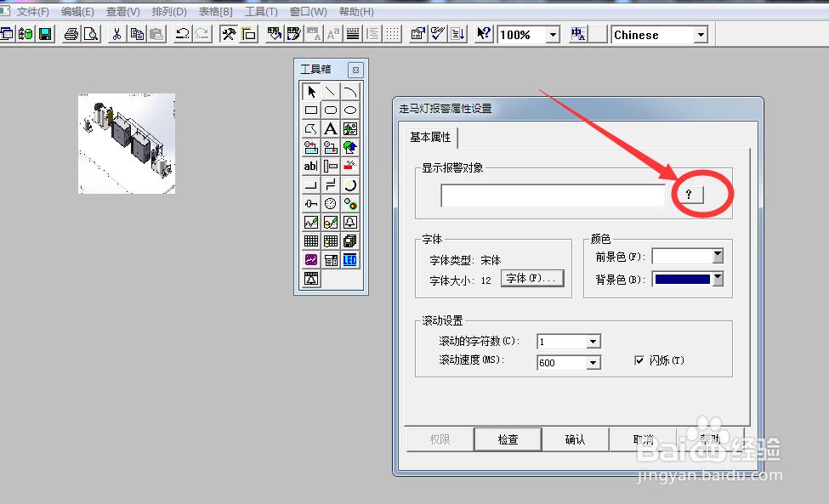Select the straight line tool
Screen dimensions: 829x504
coord(331,92)
